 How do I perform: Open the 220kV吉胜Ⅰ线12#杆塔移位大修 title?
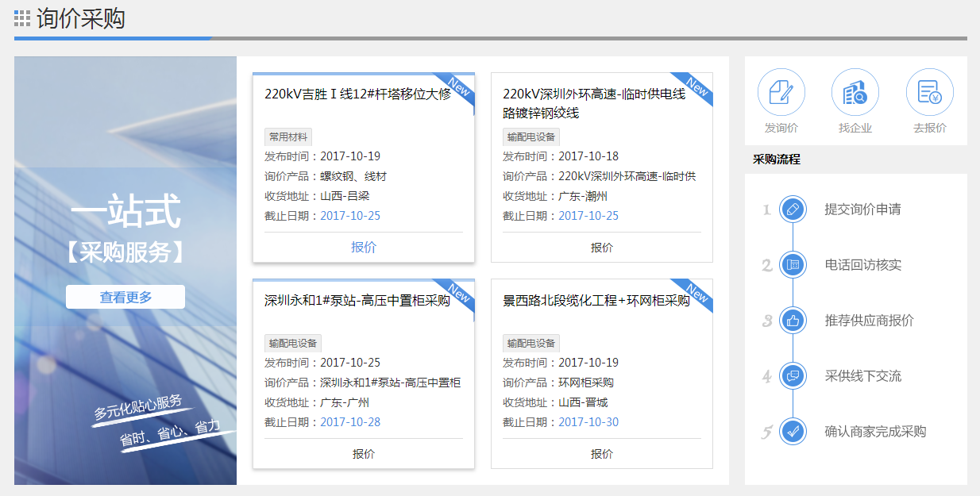click(x=357, y=94)
